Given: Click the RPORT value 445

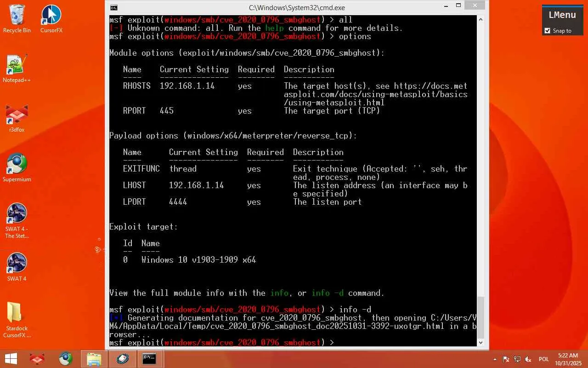Looking at the screenshot, I should [x=167, y=111].
